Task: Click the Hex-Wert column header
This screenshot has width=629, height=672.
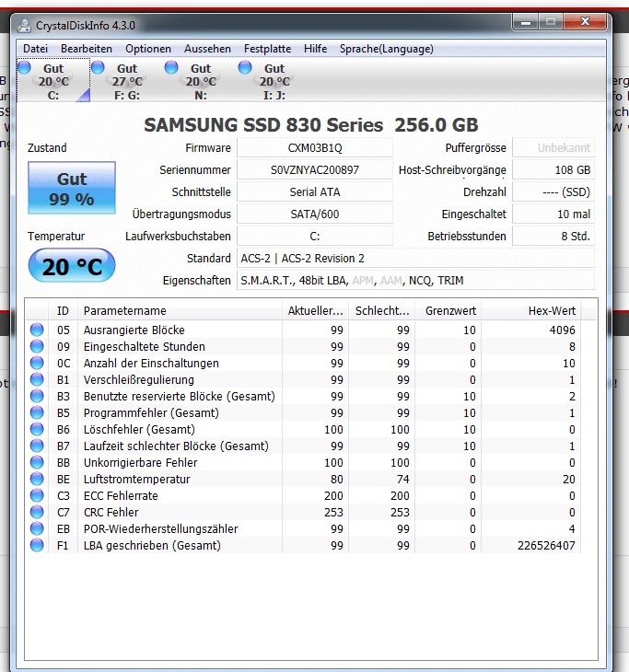Action: click(530, 311)
